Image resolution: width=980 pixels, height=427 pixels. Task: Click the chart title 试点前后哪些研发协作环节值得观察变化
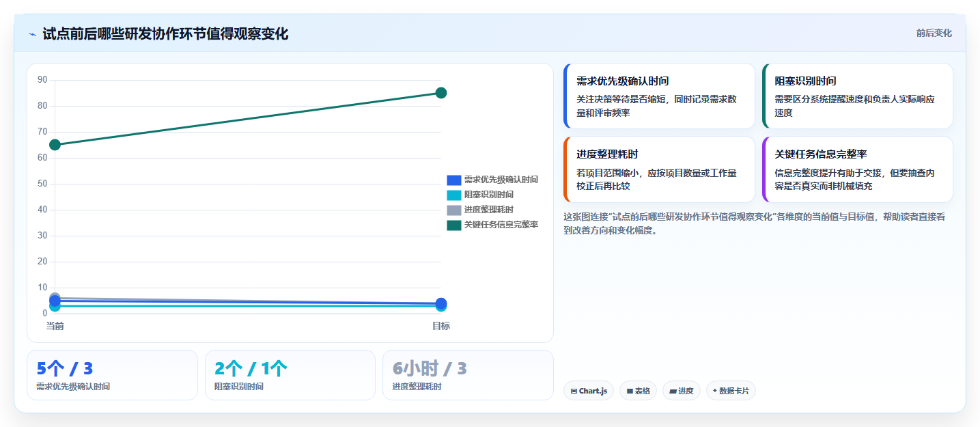coord(165,34)
